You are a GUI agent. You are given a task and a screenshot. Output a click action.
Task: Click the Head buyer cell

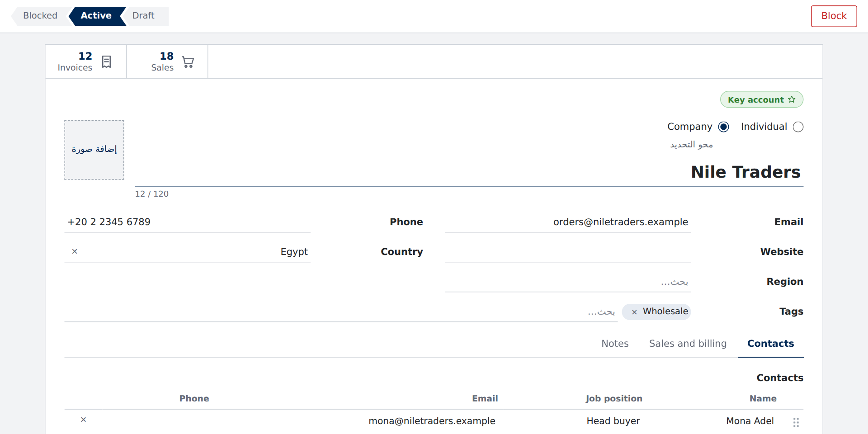coord(613,421)
